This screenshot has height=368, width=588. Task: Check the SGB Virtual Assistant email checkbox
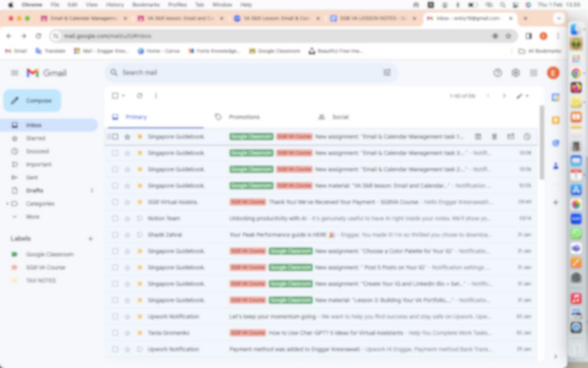(x=115, y=202)
